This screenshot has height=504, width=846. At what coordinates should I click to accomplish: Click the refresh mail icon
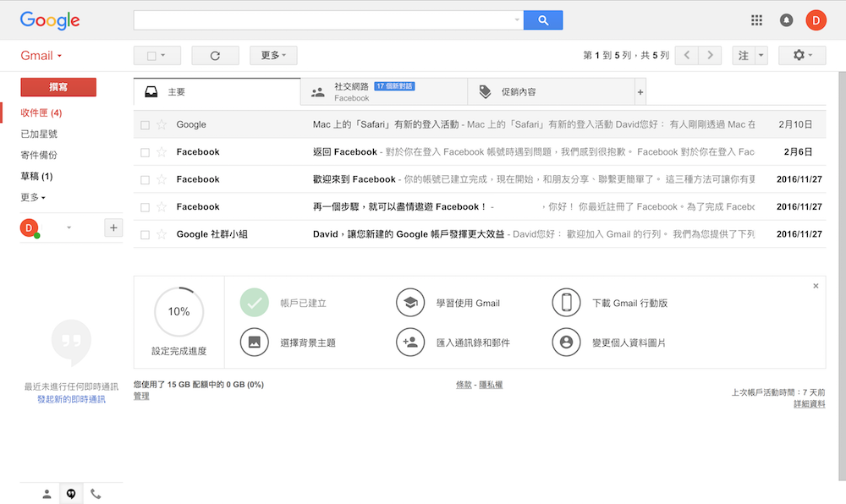(215, 56)
